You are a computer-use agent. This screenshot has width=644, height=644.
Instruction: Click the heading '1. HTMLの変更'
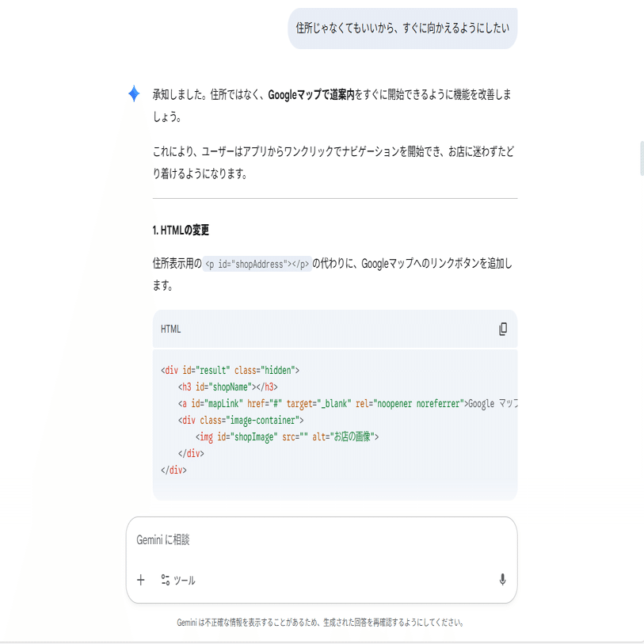181,230
